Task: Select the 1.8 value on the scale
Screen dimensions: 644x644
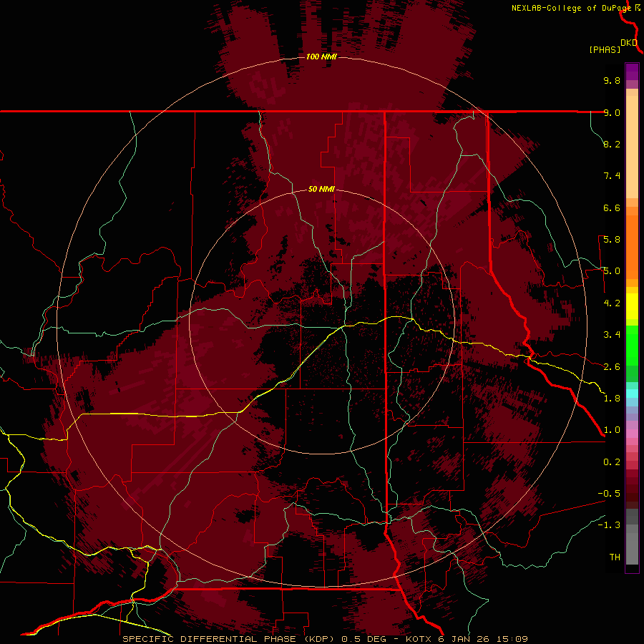Action: pos(612,399)
